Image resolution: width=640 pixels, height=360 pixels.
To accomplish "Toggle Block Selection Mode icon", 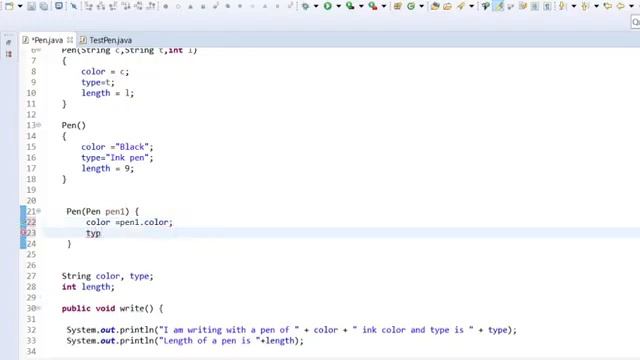I will pos(534,6).
